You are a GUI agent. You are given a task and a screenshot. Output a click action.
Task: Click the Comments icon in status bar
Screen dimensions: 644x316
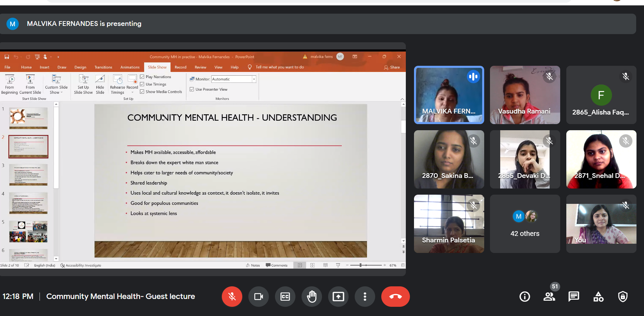click(277, 265)
